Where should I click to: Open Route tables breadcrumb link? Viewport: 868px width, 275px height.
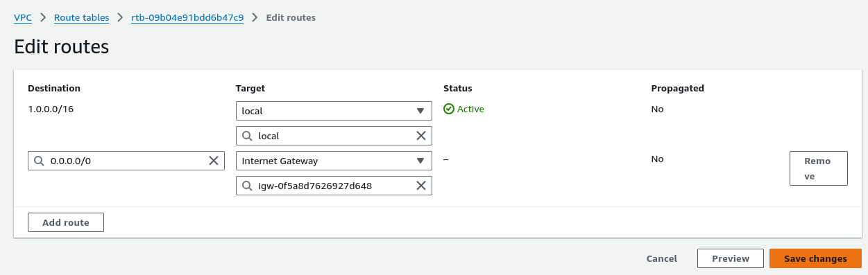tap(82, 17)
